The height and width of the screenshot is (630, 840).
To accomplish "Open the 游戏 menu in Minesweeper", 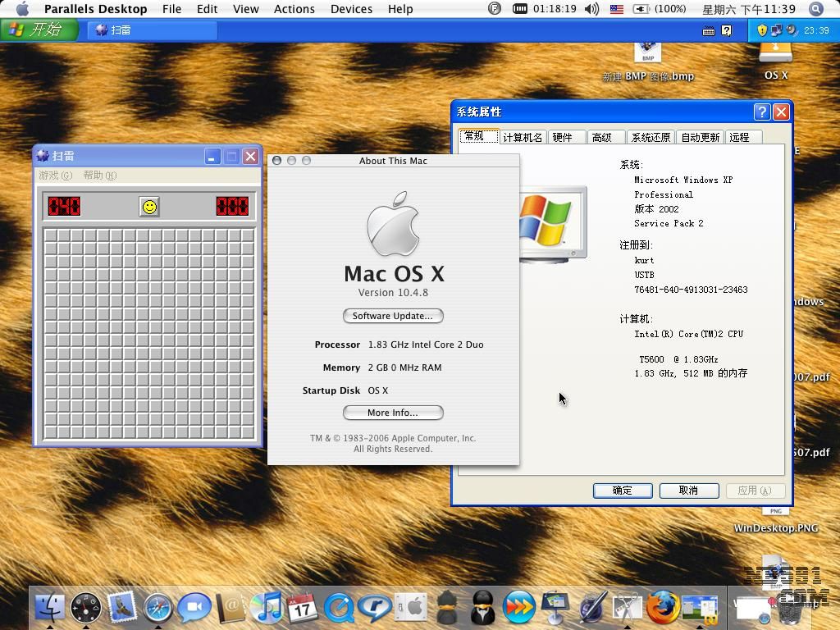I will pos(55,176).
